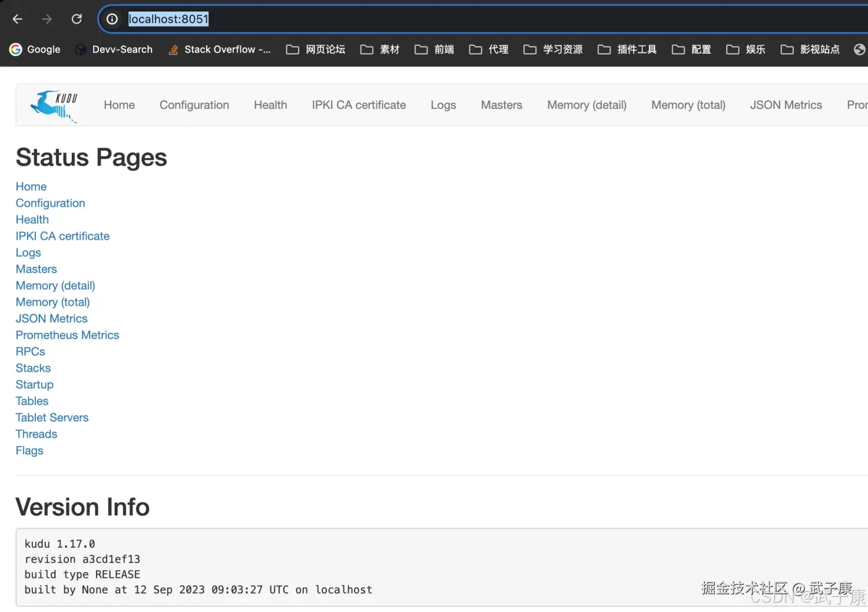The image size is (868, 612).
Task: Open the Configuration link under Status Pages
Action: click(50, 203)
